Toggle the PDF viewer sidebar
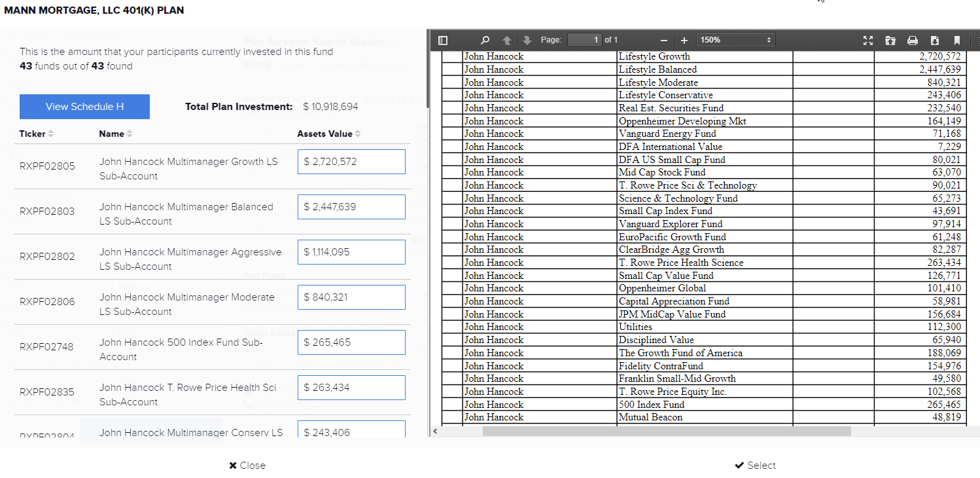Image resolution: width=980 pixels, height=478 pixels. 443,40
